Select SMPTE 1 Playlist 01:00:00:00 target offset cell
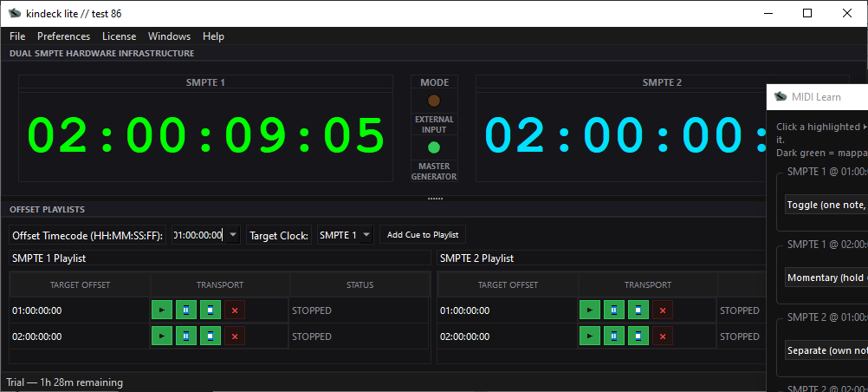This screenshot has width=868, height=392. pyautogui.click(x=80, y=310)
